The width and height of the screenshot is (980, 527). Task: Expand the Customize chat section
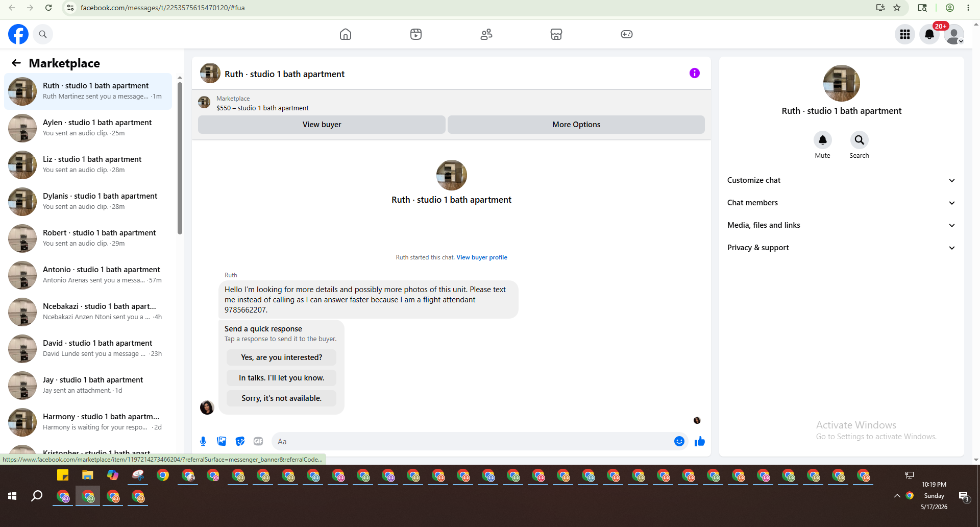(841, 180)
